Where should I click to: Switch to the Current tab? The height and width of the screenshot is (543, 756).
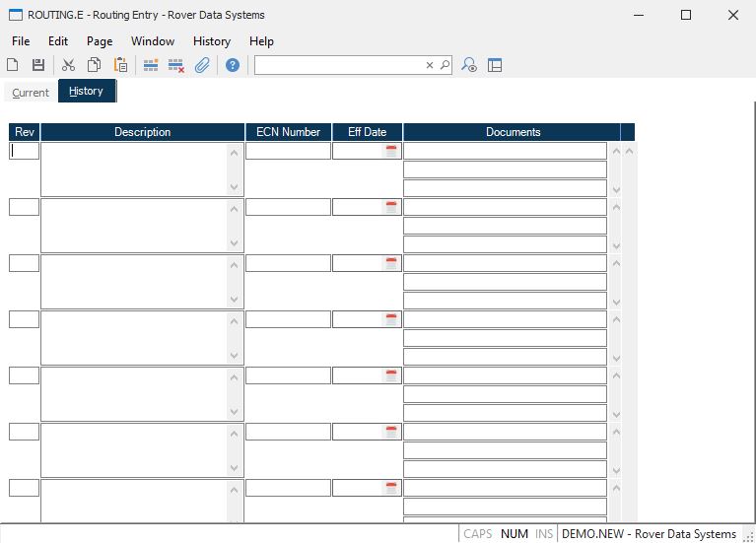pos(31,92)
